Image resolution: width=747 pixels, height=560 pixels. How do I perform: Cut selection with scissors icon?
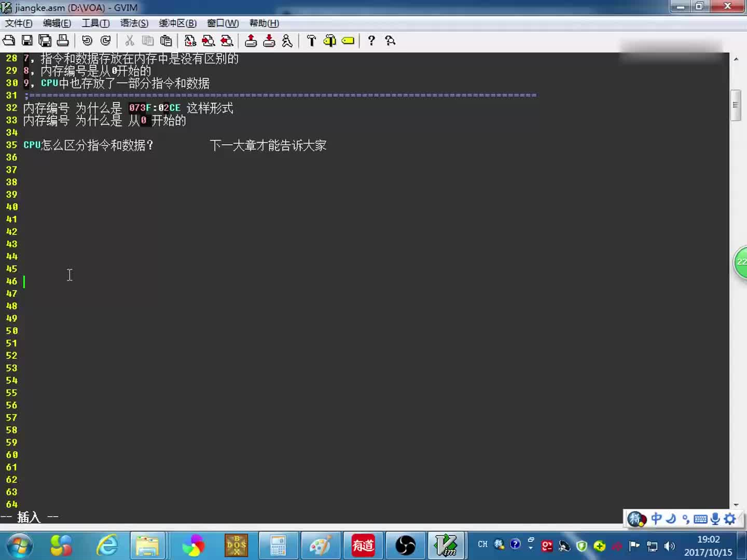(x=130, y=40)
